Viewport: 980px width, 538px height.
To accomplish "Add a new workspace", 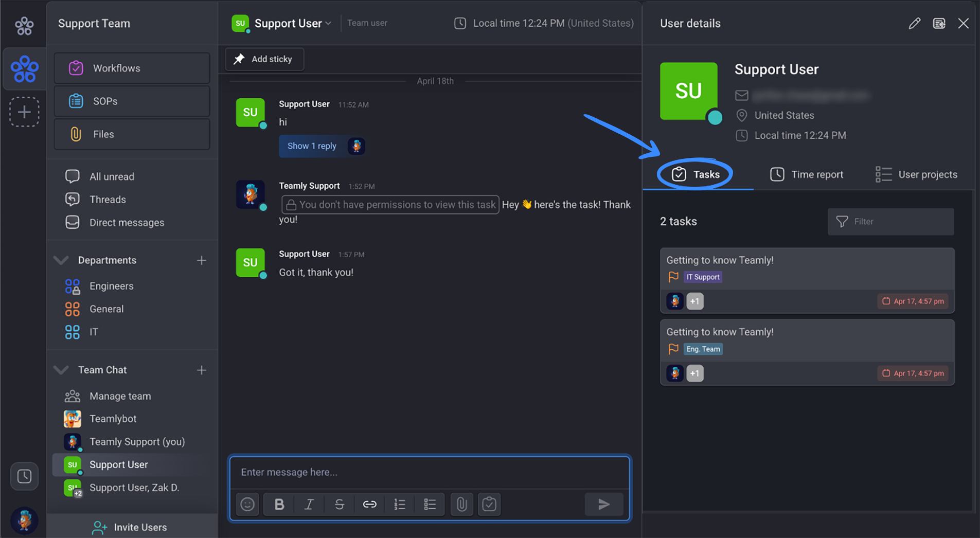I will 24,112.
